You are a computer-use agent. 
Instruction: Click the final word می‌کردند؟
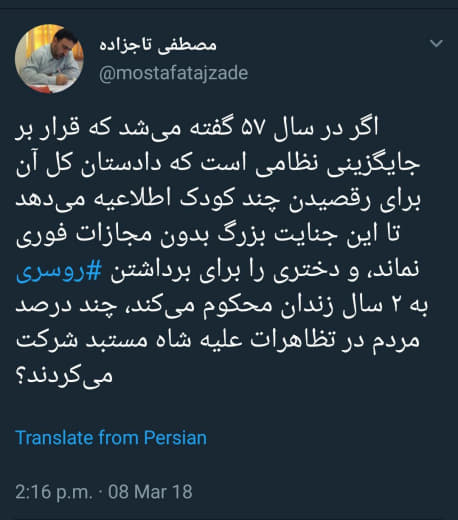64,377
